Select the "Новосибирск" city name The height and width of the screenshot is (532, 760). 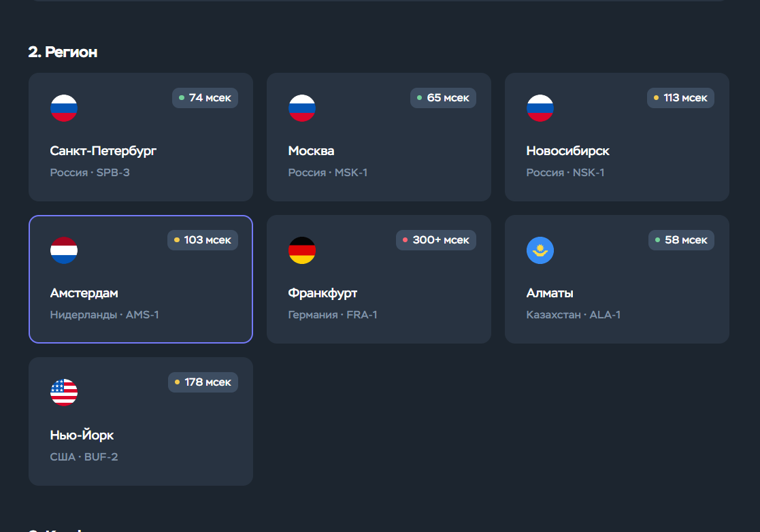click(567, 151)
